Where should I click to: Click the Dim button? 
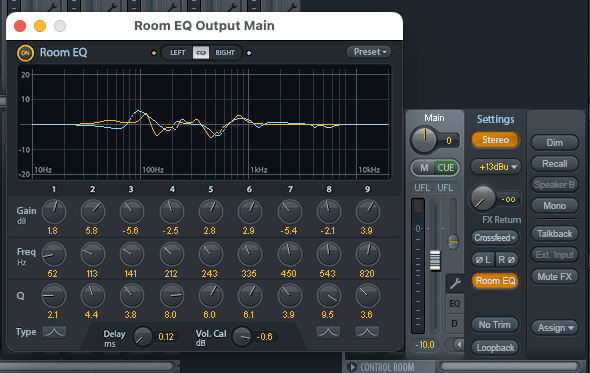(x=555, y=143)
